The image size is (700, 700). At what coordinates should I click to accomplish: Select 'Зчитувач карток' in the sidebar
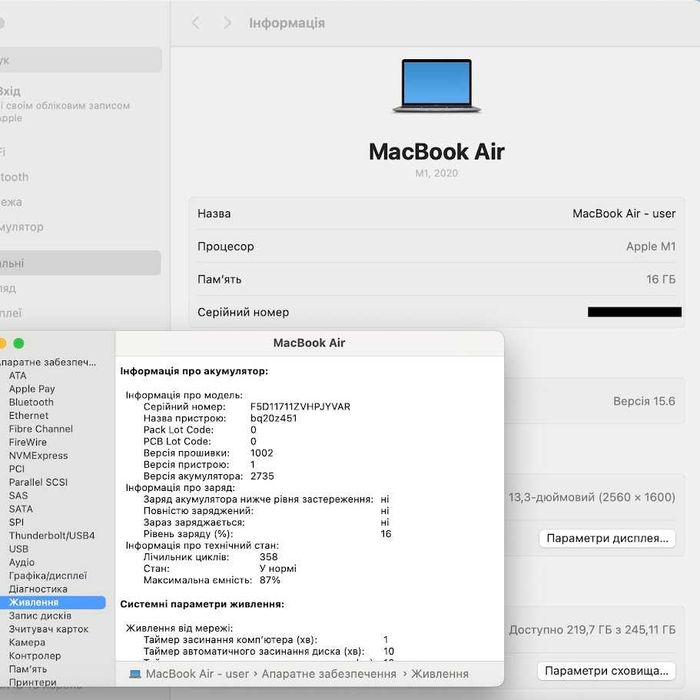49,629
